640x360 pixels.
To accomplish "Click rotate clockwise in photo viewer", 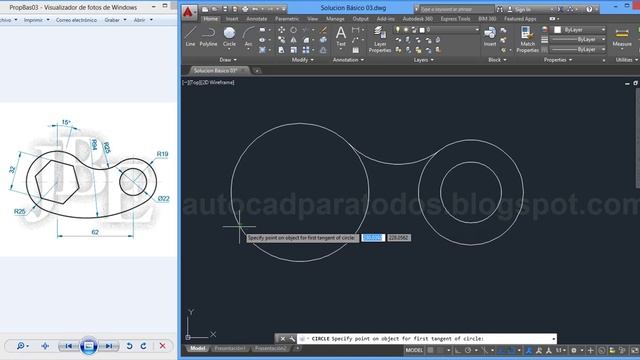I will point(144,346).
